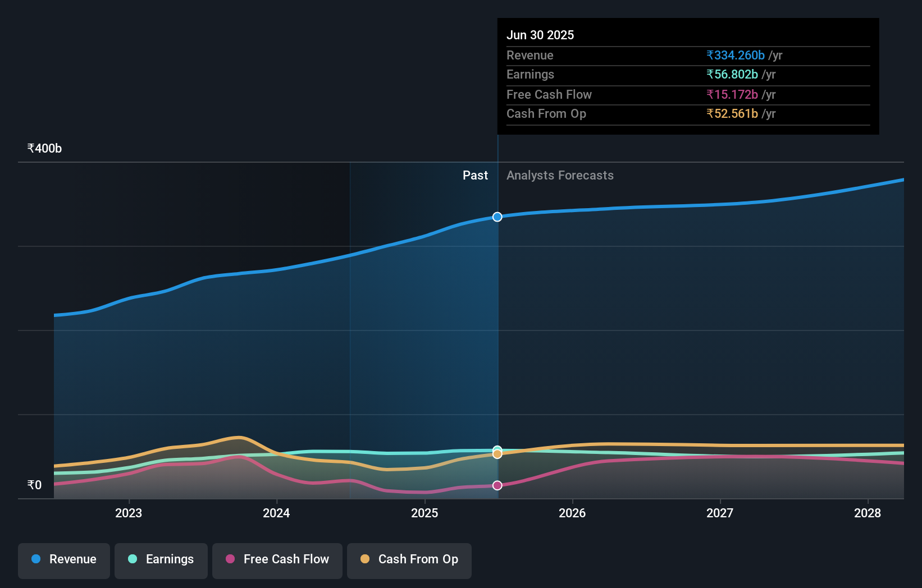This screenshot has height=588, width=922.
Task: Open the Free Cash Flow legend button
Action: click(277, 561)
